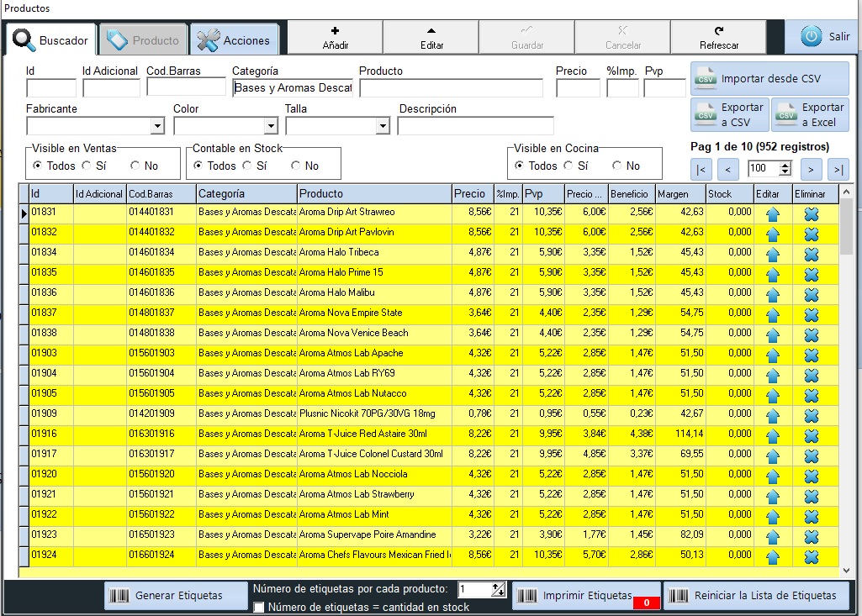The image size is (862, 616).
Task: Export the list to Excel
Action: (x=810, y=115)
